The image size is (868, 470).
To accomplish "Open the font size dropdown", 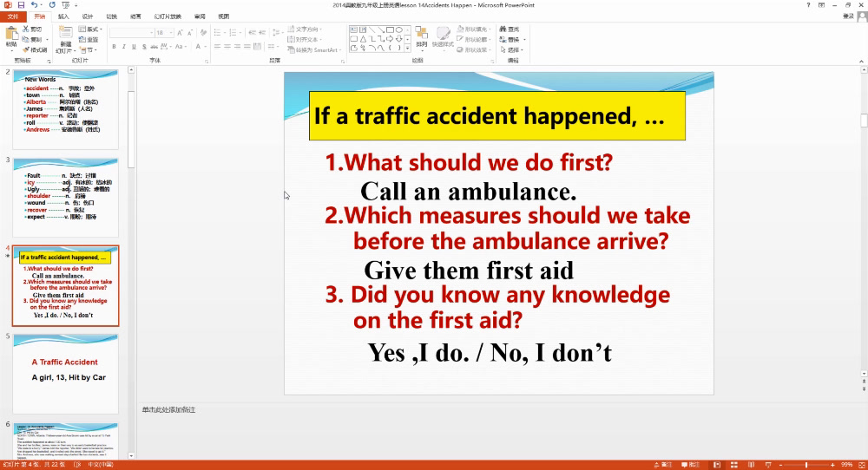I will point(171,33).
